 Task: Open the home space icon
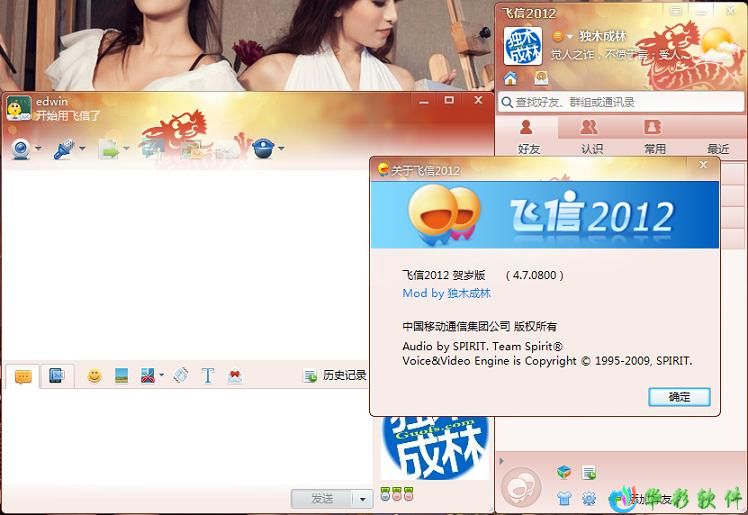(510, 78)
